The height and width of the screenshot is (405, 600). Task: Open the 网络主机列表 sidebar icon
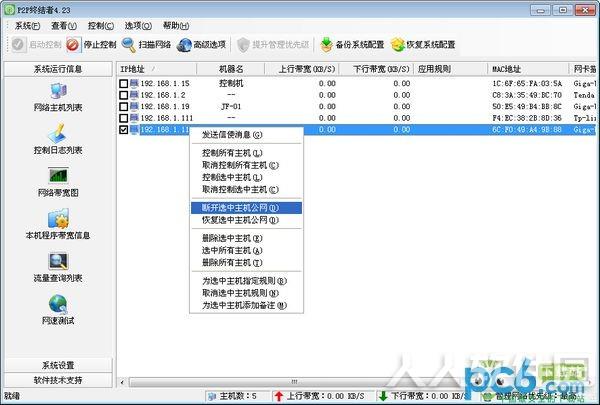point(58,91)
